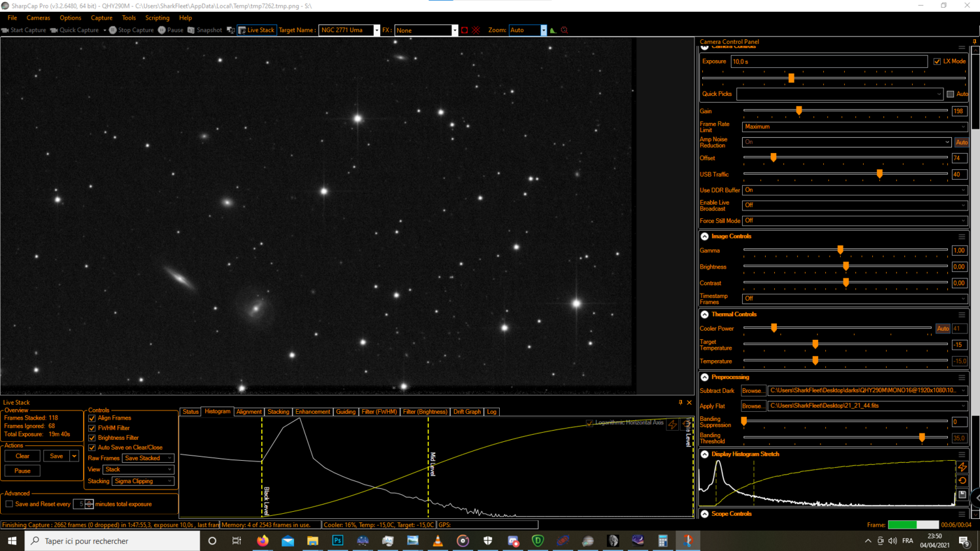980x551 pixels.
Task: Collapse the Thermal Controls section
Action: (x=704, y=314)
